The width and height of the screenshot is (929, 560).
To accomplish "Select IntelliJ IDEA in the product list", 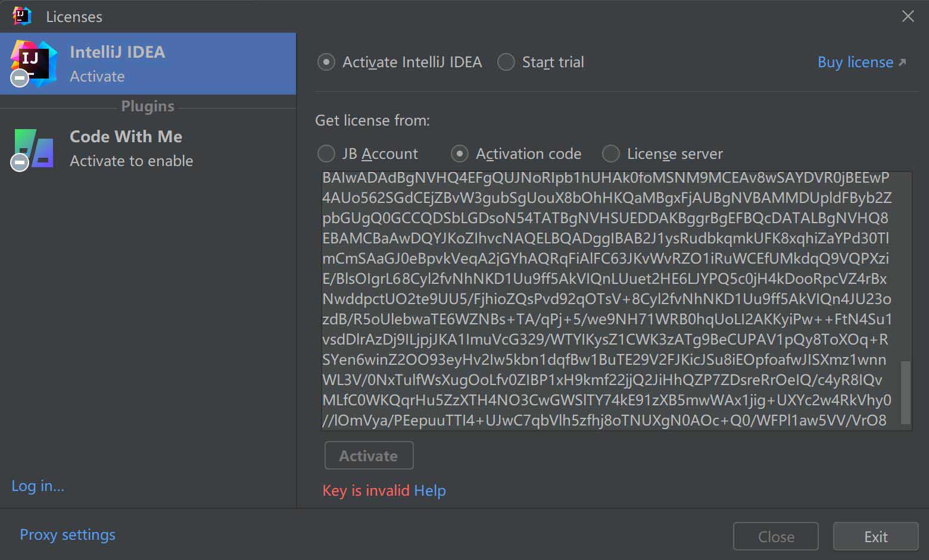I will point(148,64).
